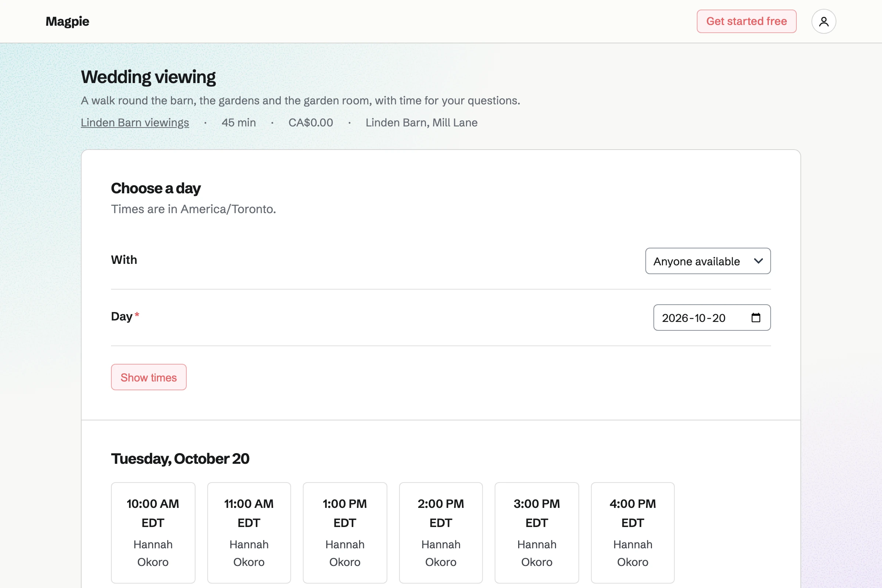
Task: Pick the 1:00 PM EDT slot
Action: [x=345, y=533]
